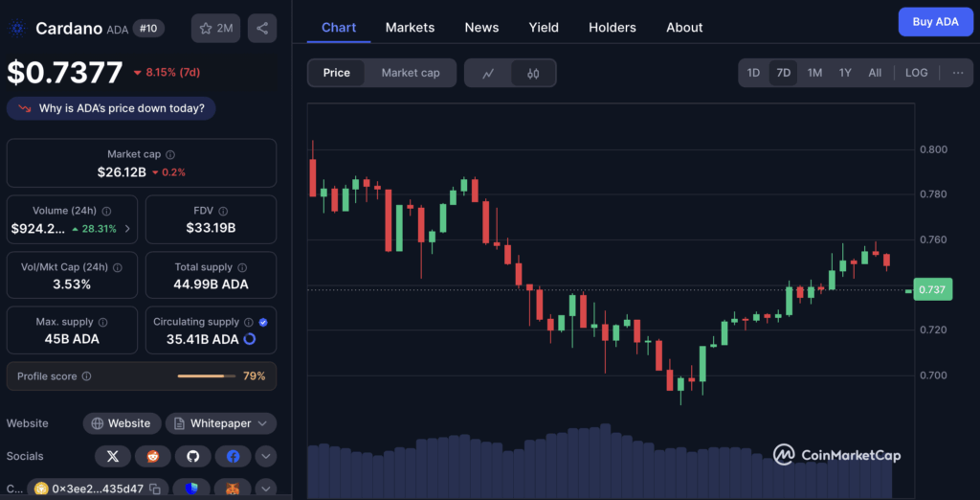Click the $0.7377 price value
This screenshot has width=980, height=500.
pos(65,73)
